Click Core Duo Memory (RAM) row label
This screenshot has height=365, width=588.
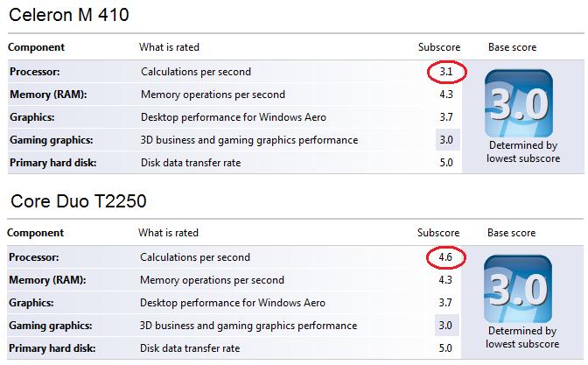(x=49, y=280)
